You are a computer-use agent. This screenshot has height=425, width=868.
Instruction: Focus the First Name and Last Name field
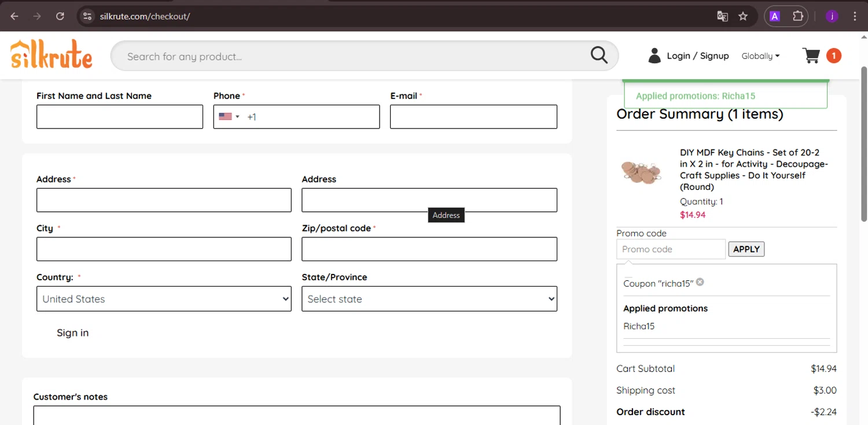pyautogui.click(x=120, y=116)
